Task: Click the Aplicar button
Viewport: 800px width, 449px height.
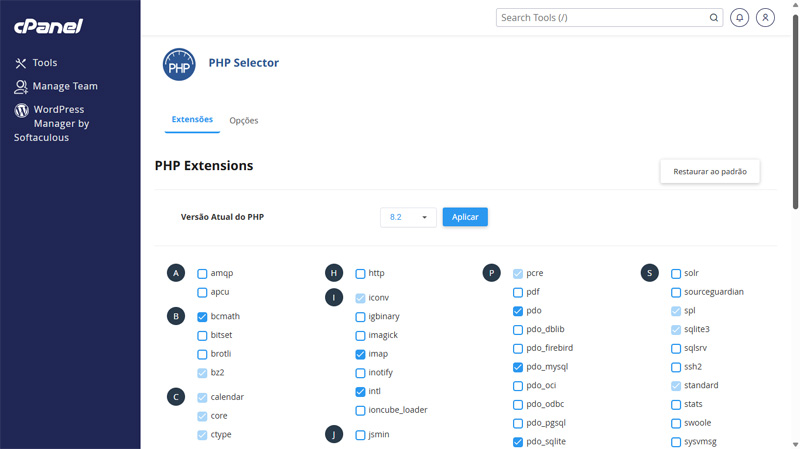Action: click(x=465, y=217)
